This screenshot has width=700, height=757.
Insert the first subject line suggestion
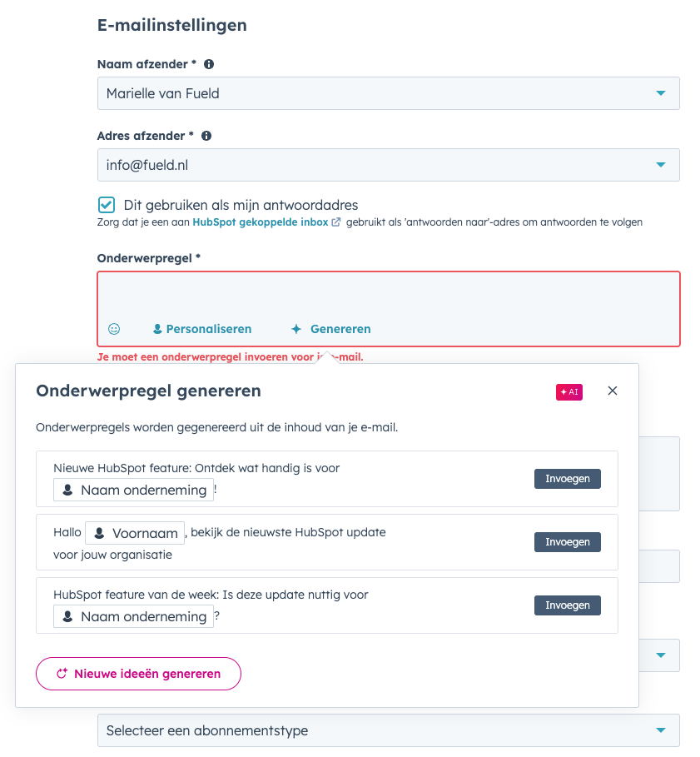567,479
